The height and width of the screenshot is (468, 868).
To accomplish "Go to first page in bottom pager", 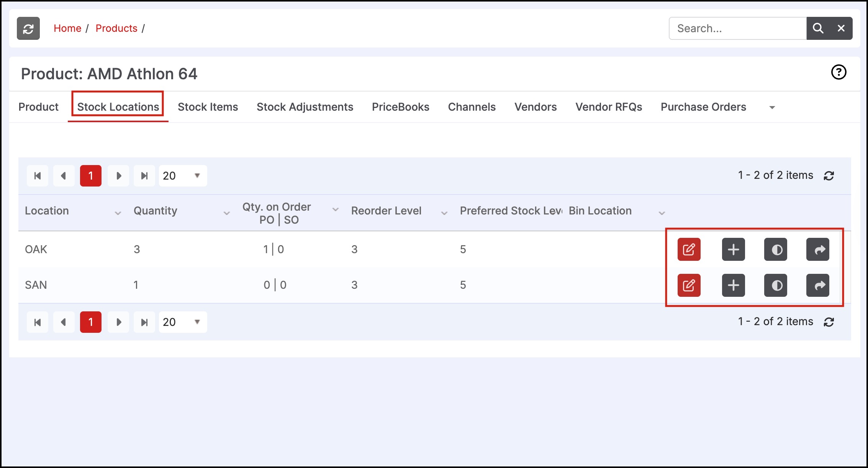I will point(38,322).
